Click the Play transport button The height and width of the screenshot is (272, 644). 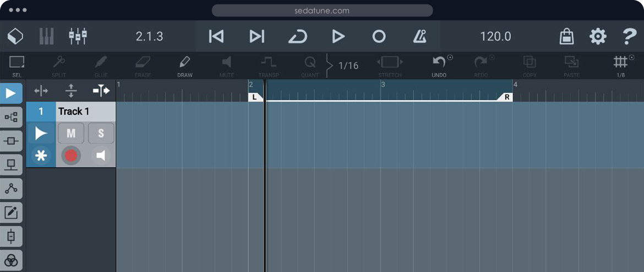[338, 36]
